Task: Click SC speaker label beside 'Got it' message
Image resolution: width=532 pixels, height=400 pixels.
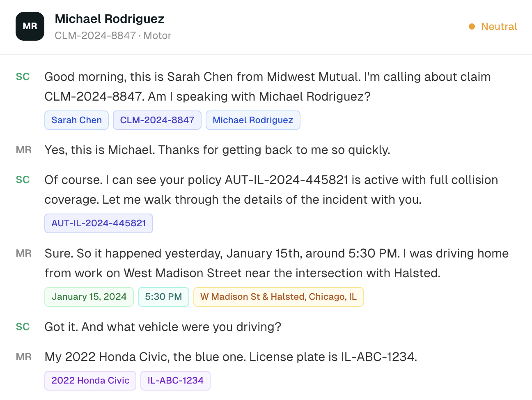Action: pyautogui.click(x=23, y=327)
